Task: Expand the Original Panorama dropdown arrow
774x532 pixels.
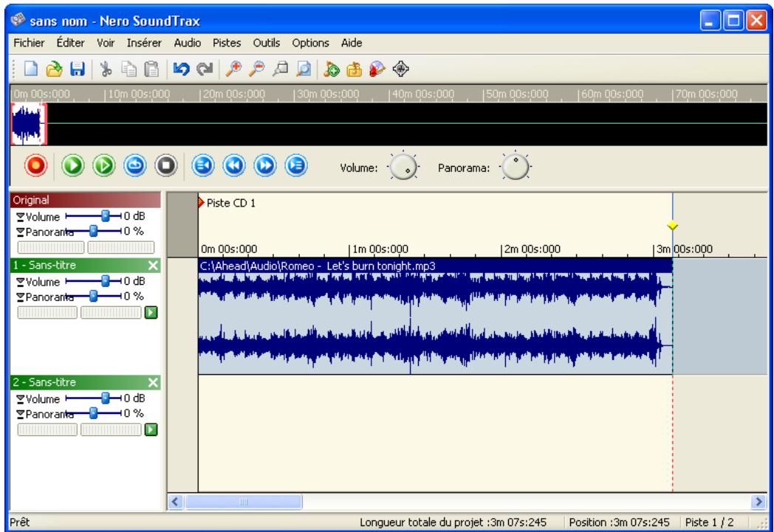Action: 20,232
